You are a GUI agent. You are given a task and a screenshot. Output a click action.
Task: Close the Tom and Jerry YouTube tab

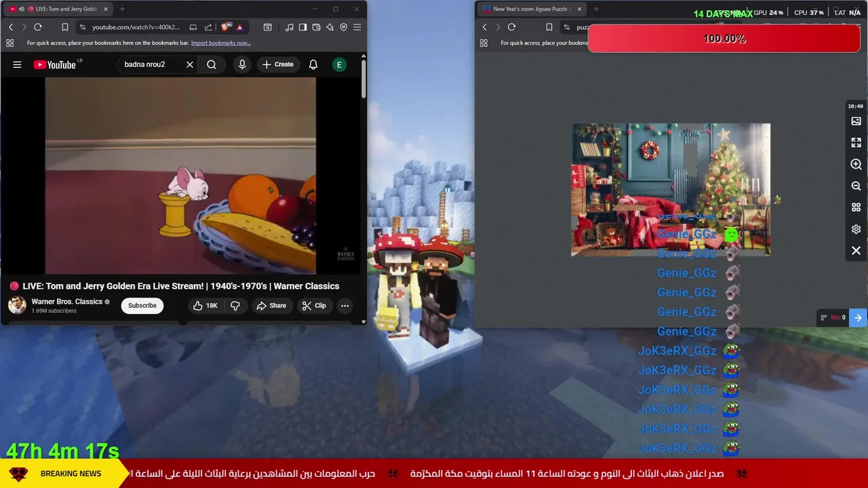click(x=105, y=9)
